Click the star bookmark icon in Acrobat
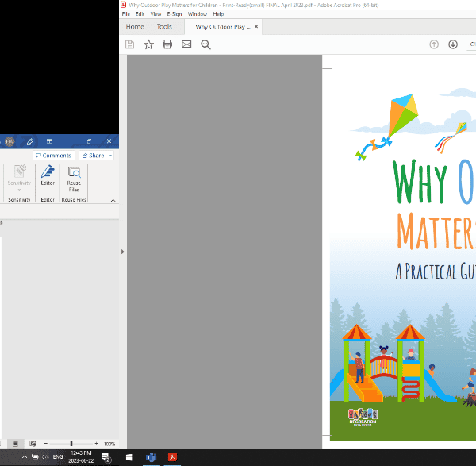The height and width of the screenshot is (466, 476). 148,44
